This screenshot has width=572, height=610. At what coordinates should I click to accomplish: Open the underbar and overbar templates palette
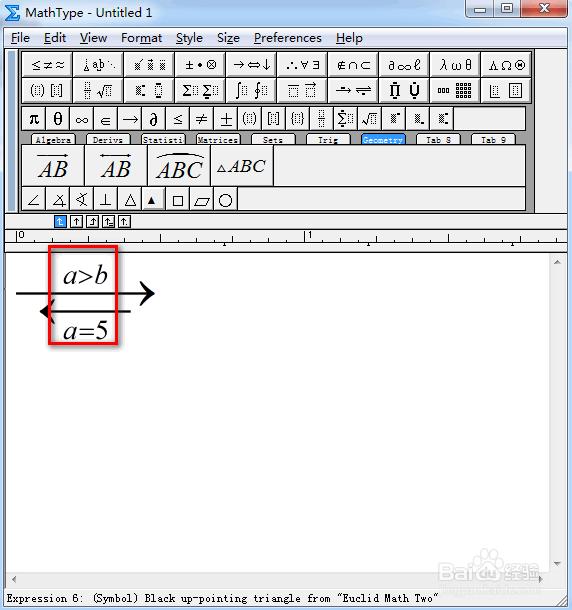[x=302, y=90]
